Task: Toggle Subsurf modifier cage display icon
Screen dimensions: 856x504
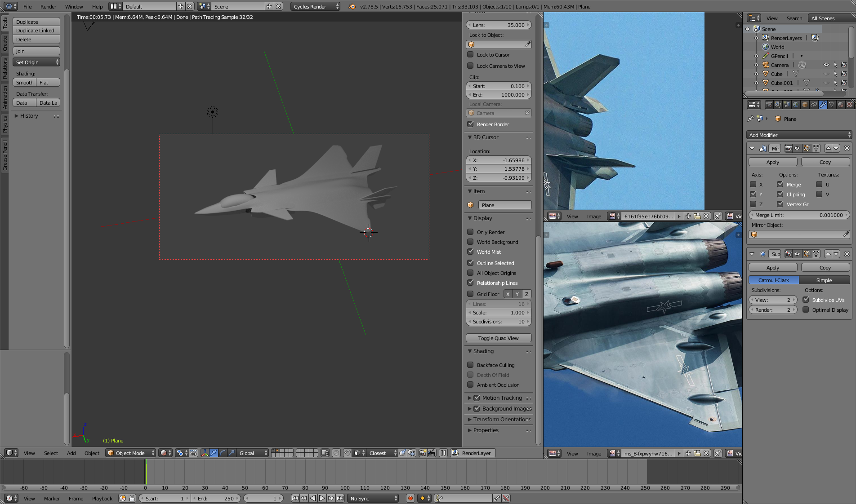Action: click(x=816, y=254)
